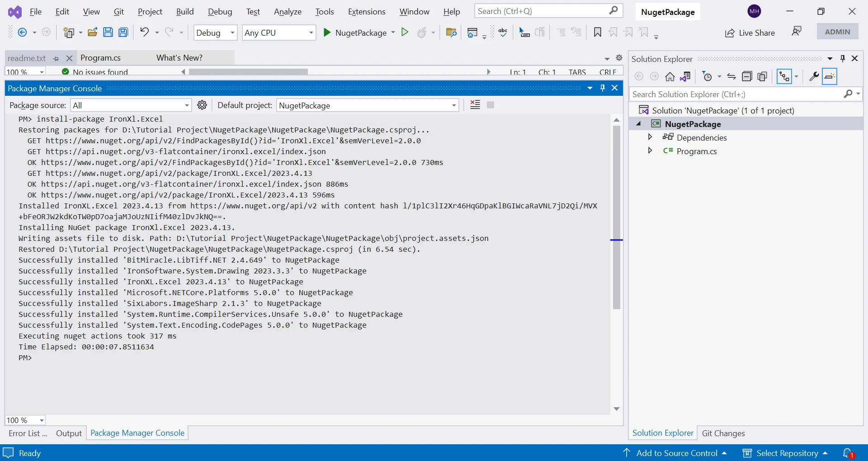868x461 pixels.
Task: Switch to the Output tab
Action: pyautogui.click(x=69, y=433)
